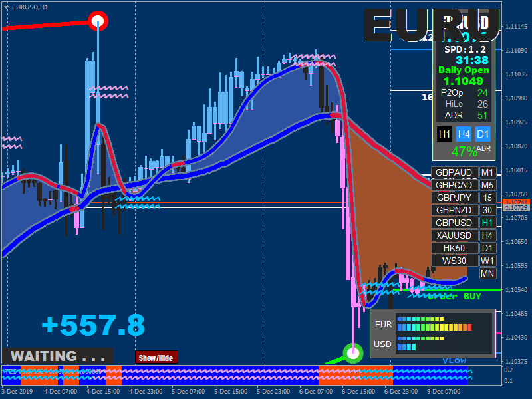The image size is (532, 399).
Task: Click the 6 Dec 15:00 time axis label
Action: (x=358, y=392)
